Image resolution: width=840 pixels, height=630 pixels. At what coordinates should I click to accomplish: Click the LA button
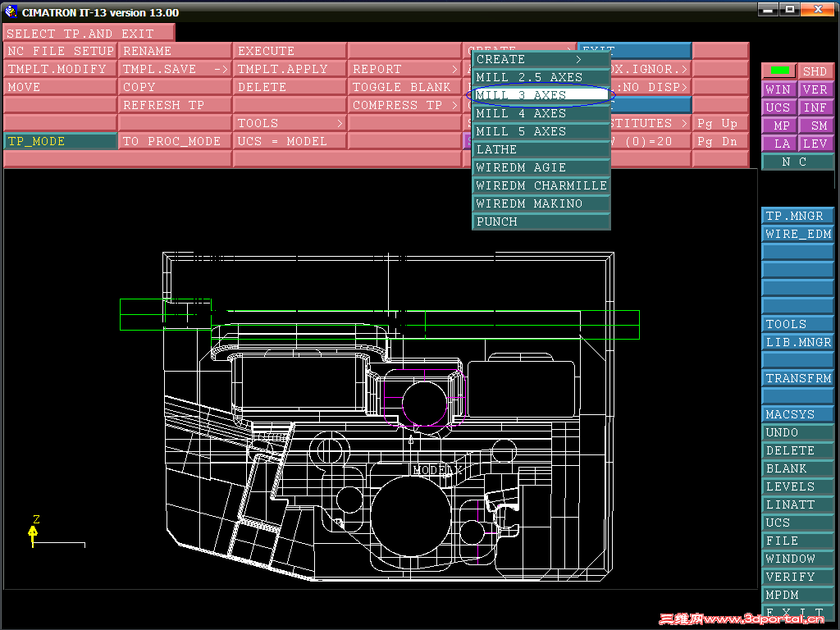point(778,144)
